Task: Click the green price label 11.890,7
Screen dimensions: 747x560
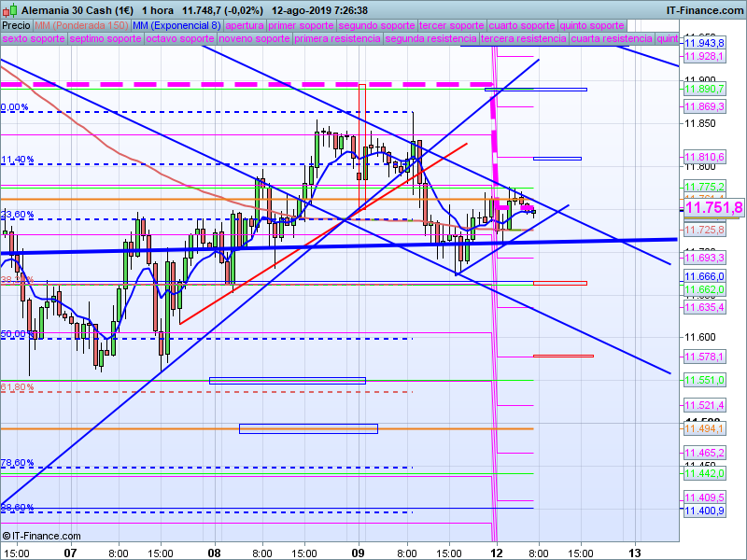Action: tap(705, 89)
